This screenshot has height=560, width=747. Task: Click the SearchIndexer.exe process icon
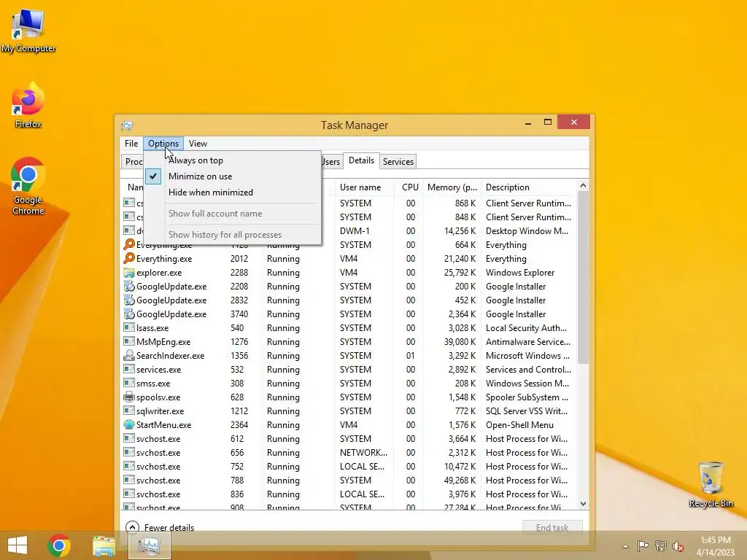(x=128, y=355)
